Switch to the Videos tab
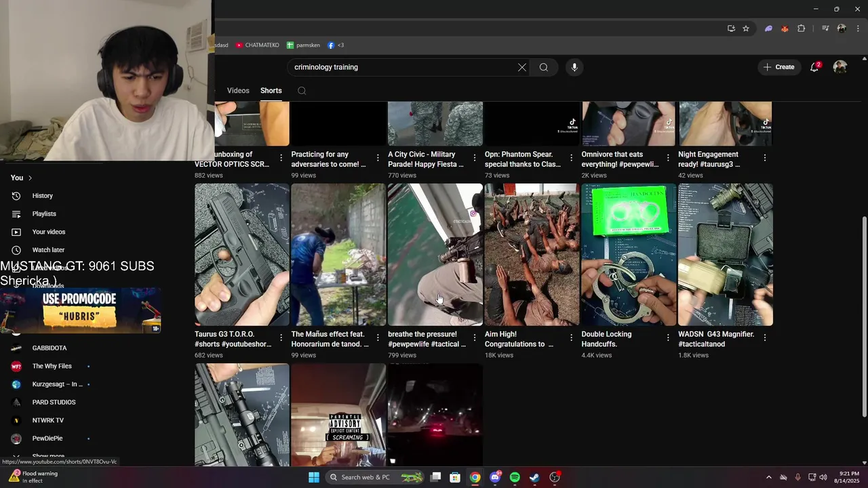 pyautogui.click(x=238, y=91)
